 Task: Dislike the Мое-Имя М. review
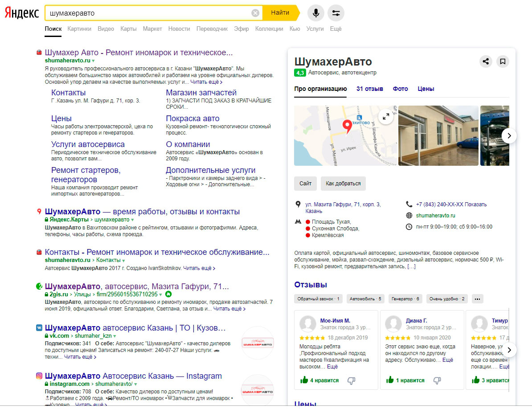pyautogui.click(x=351, y=381)
